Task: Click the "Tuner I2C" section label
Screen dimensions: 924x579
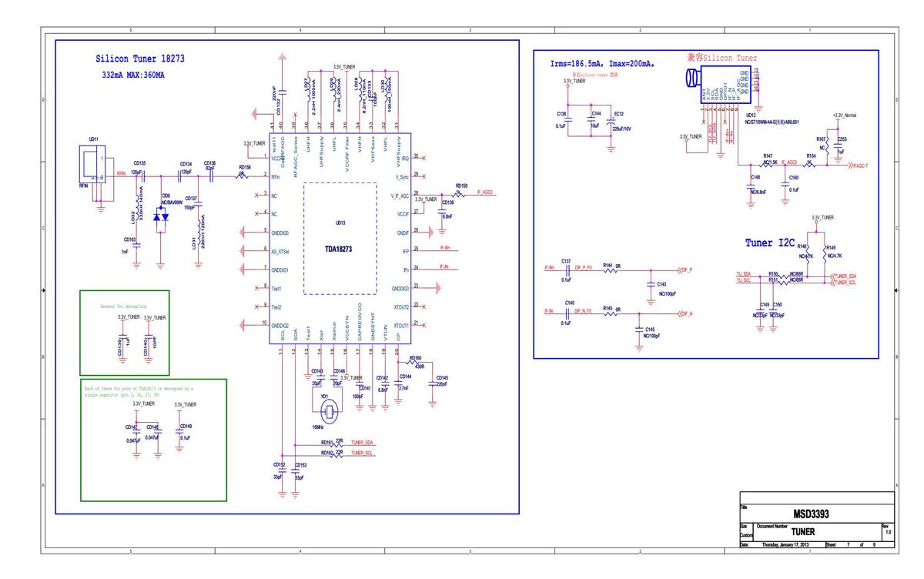Action: [x=769, y=243]
